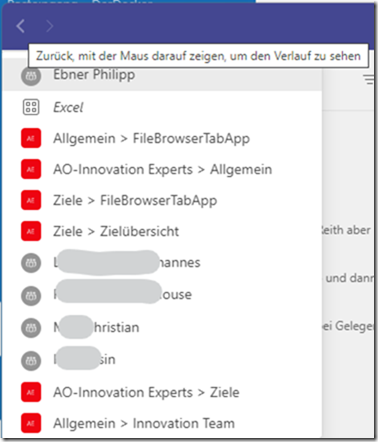Click the Excel app grid icon
This screenshot has height=442, width=378.
point(31,107)
